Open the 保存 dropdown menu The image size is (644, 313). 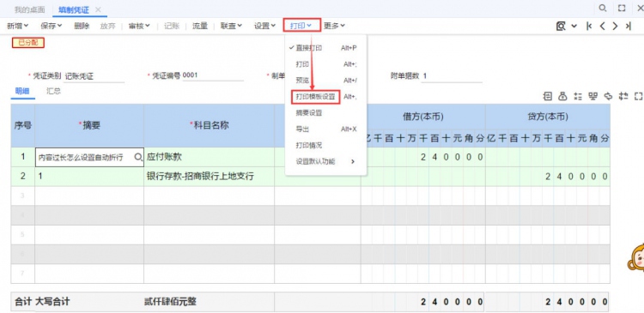tap(52, 26)
